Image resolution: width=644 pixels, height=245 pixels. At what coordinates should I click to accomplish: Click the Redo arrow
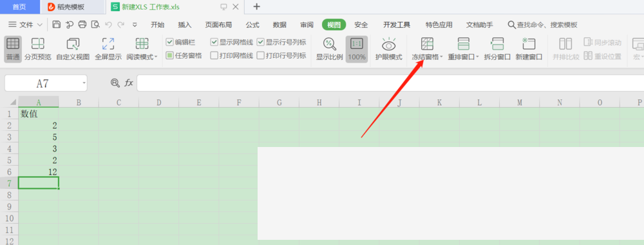tap(121, 24)
